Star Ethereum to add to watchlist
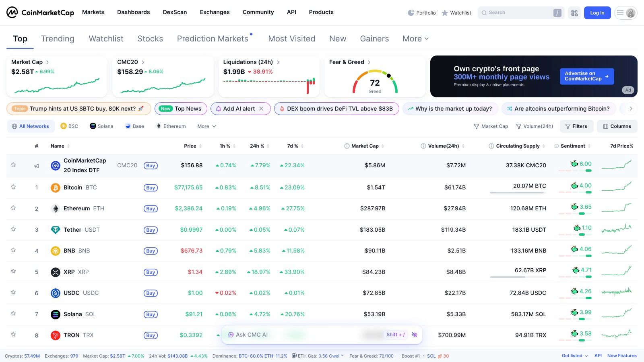 pyautogui.click(x=13, y=208)
